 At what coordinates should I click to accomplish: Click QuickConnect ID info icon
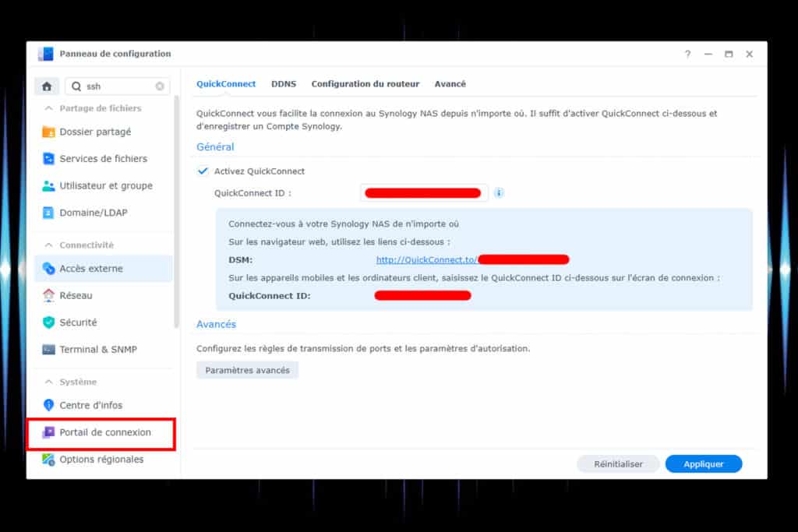[499, 192]
